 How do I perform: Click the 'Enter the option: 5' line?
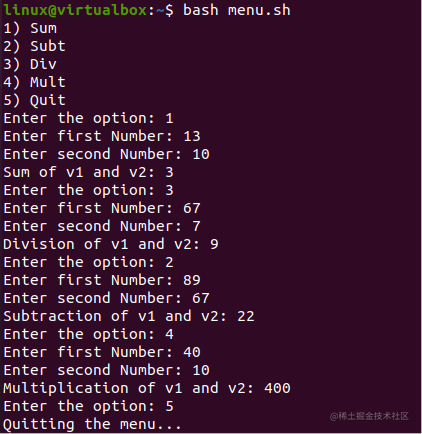(88, 406)
